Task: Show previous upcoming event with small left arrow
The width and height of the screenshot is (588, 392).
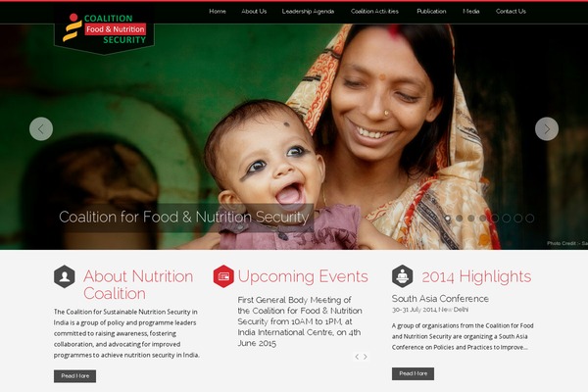Action: point(357,357)
